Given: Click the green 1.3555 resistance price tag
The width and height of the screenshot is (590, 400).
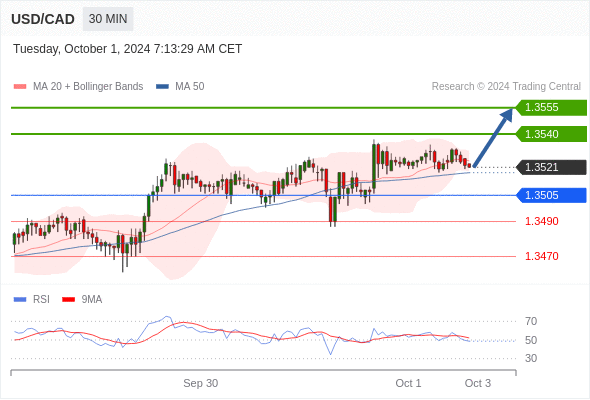Looking at the screenshot, I should click(x=551, y=108).
